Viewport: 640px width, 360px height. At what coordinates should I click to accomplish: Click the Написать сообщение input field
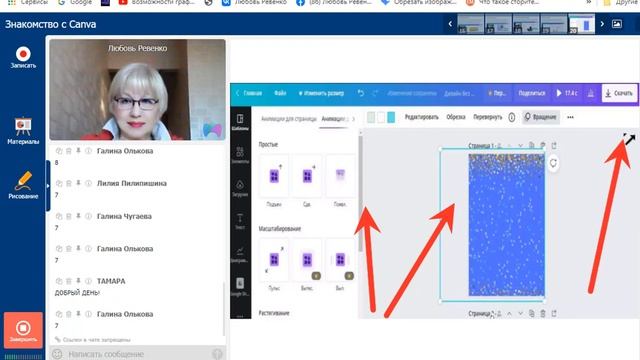[137, 353]
